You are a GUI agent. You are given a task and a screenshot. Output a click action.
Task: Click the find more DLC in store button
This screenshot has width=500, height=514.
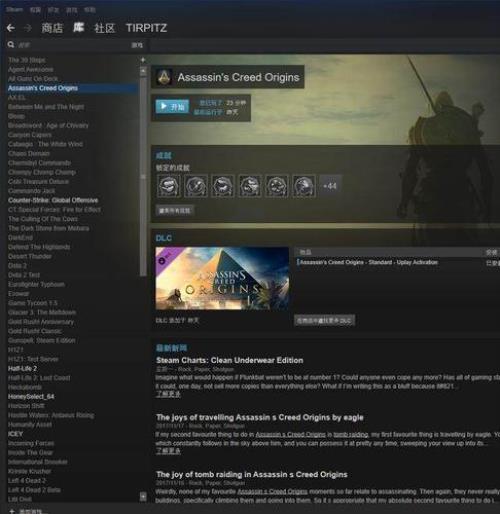tap(324, 320)
